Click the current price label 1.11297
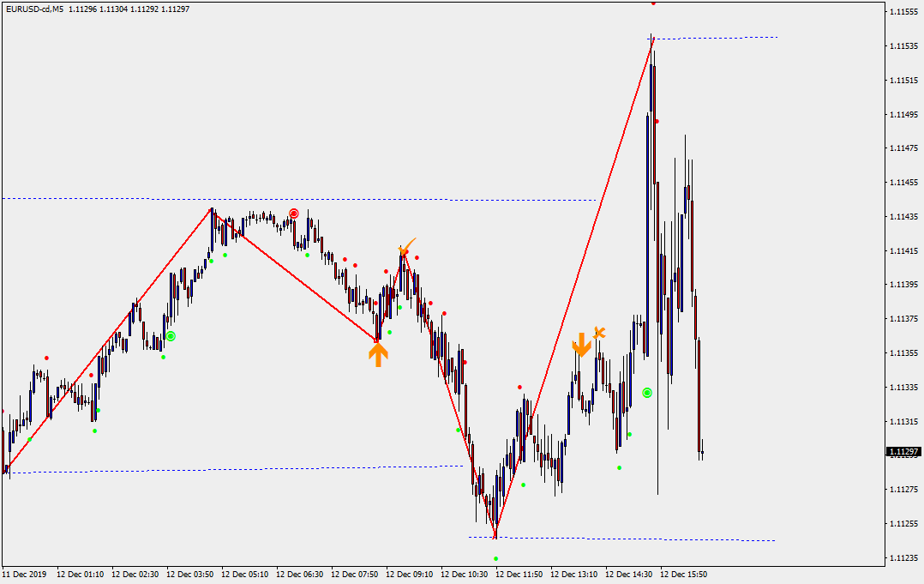The image size is (924, 584). click(x=904, y=451)
